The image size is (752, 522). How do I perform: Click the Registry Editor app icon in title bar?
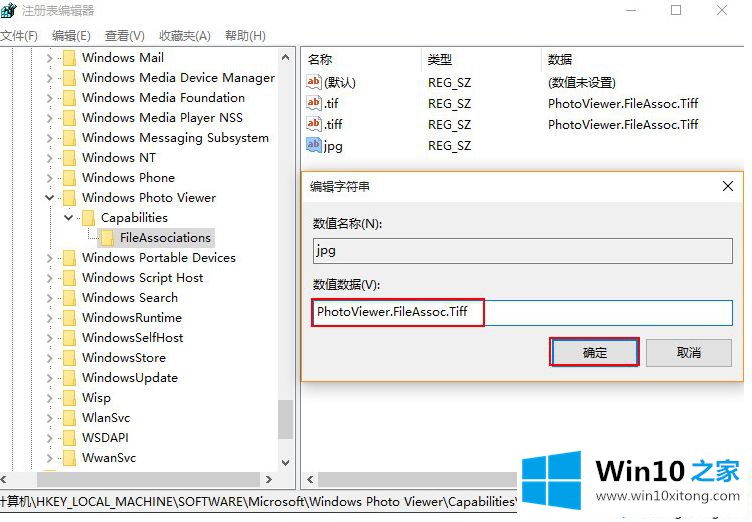(x=8, y=10)
